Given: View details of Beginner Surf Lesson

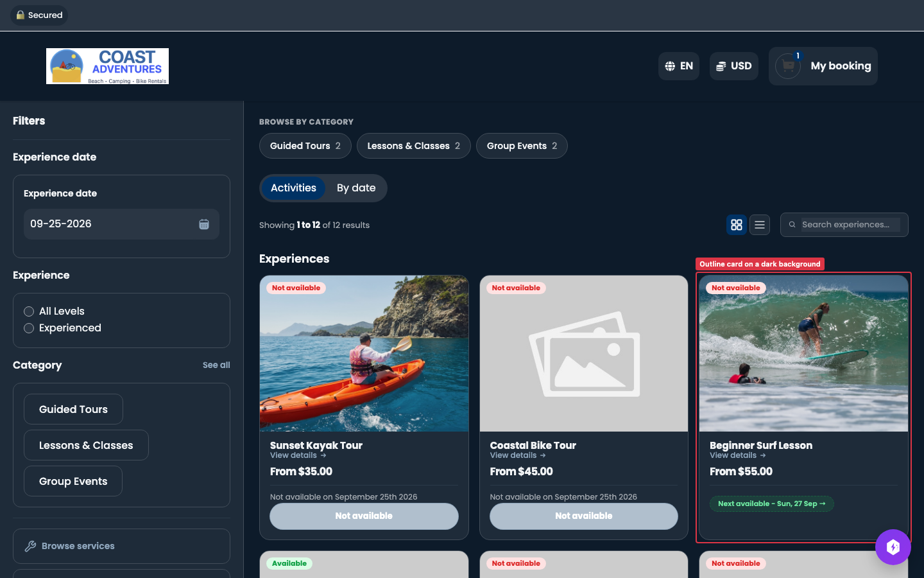Looking at the screenshot, I should pos(738,455).
